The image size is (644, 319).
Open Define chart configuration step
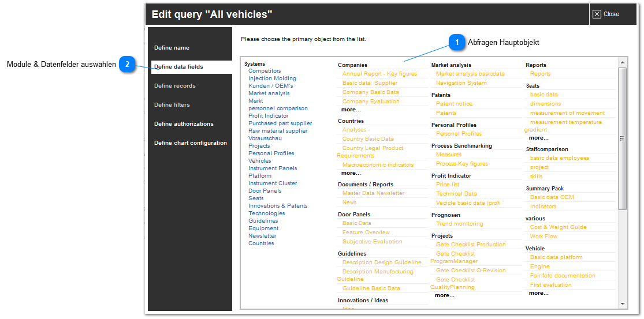pyautogui.click(x=191, y=143)
